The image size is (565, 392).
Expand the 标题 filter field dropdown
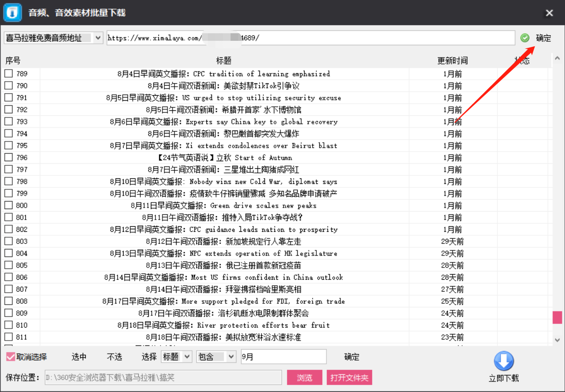(x=176, y=356)
